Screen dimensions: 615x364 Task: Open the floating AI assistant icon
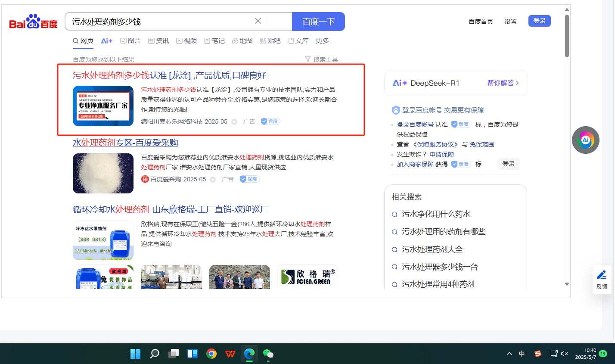[585, 140]
